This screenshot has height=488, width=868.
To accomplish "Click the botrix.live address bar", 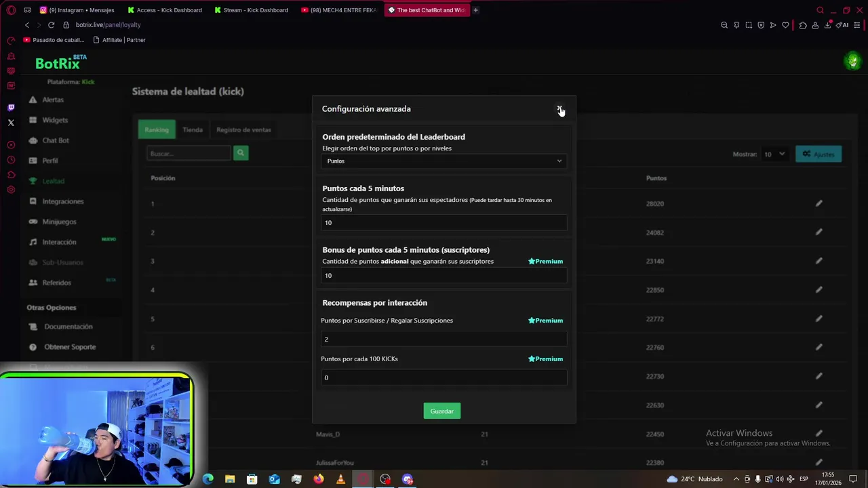I will click(108, 25).
